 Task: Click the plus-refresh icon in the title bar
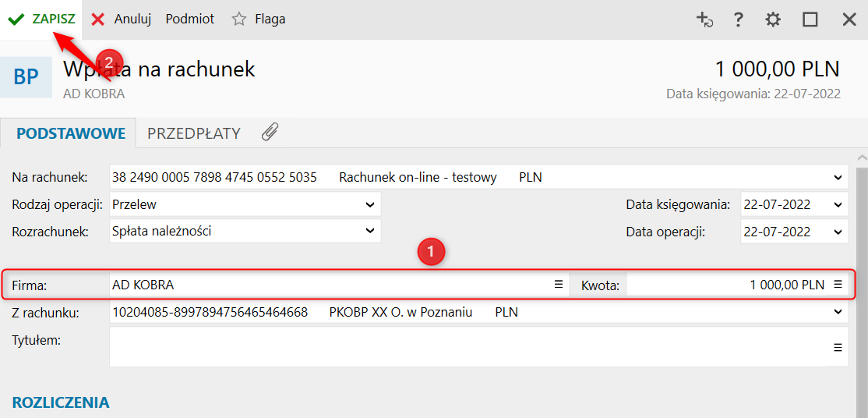(704, 19)
